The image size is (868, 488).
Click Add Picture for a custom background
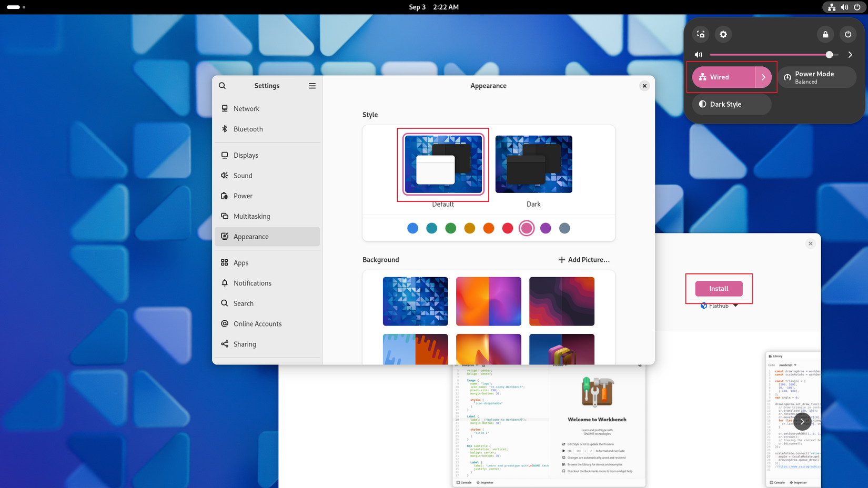coord(584,259)
